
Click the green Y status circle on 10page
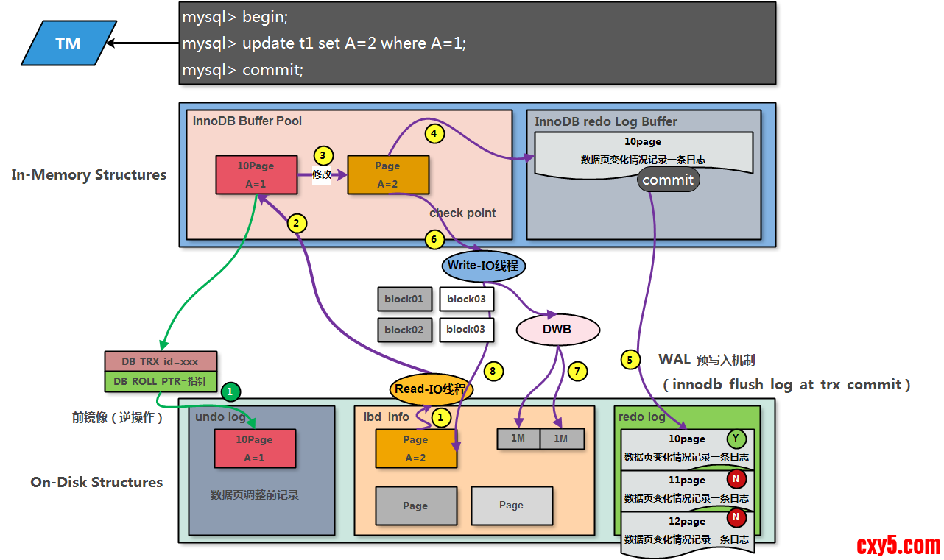tap(736, 439)
